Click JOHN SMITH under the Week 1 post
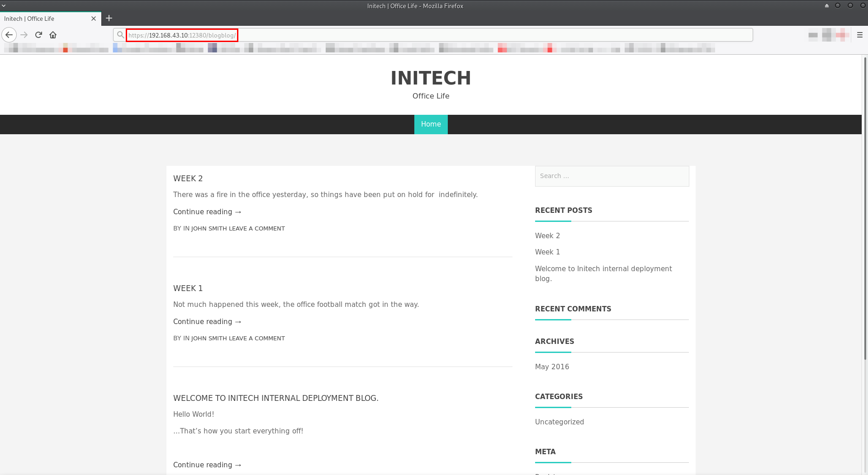 point(209,339)
